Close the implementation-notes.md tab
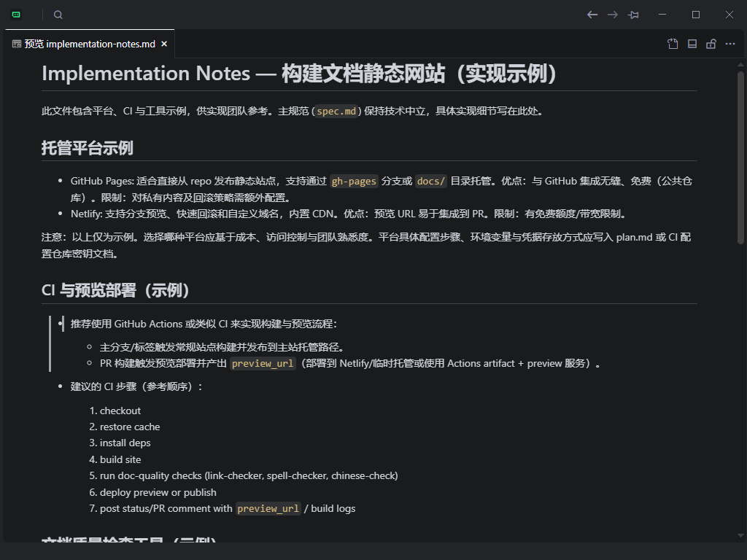The image size is (747, 560). pos(163,43)
